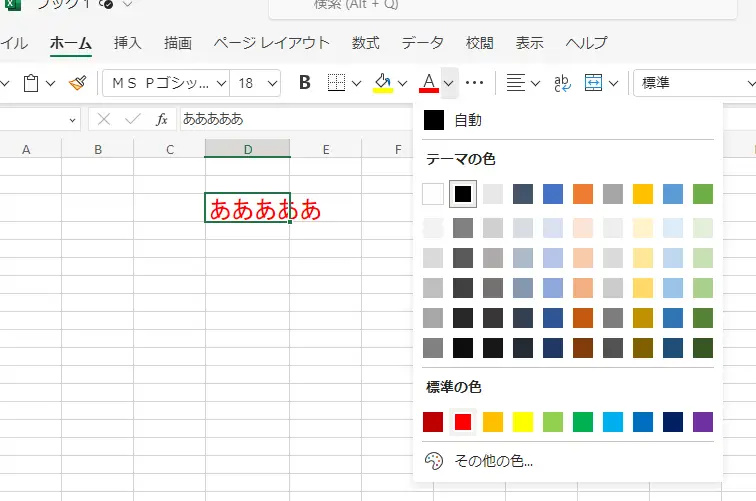Select column E header
Screen dimensions: 756x501
[x=326, y=149]
